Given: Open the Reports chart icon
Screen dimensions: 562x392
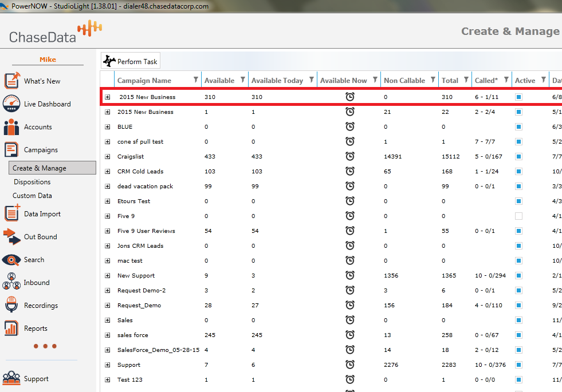Looking at the screenshot, I should (12, 328).
